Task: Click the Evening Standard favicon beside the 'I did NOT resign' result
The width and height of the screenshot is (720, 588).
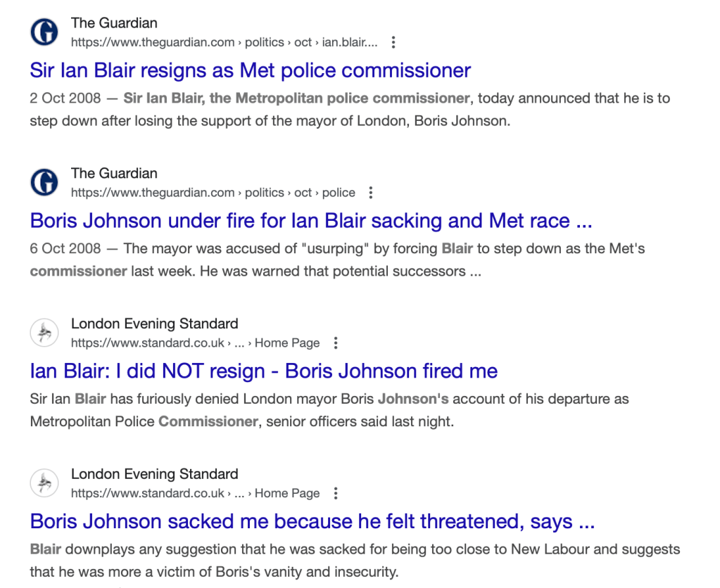Action: [x=44, y=333]
